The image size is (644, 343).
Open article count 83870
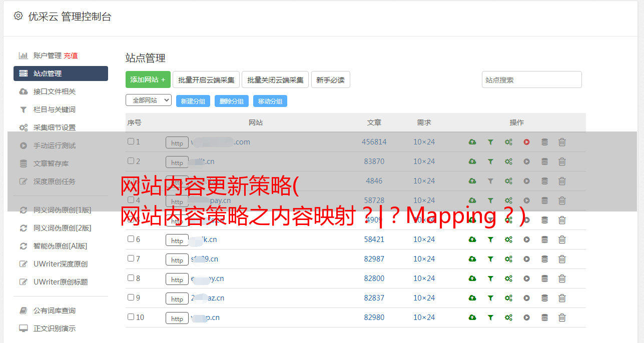tap(374, 161)
